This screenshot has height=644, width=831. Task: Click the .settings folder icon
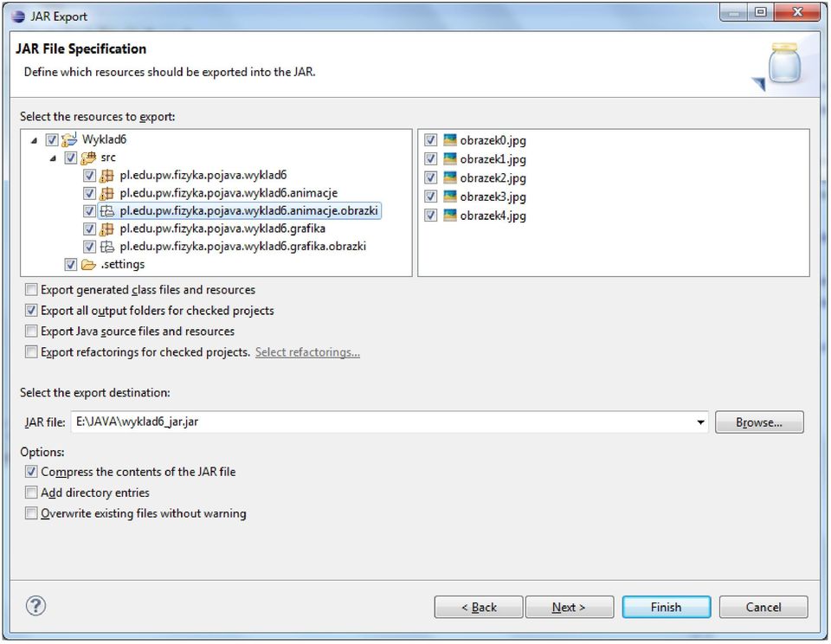pyautogui.click(x=88, y=265)
